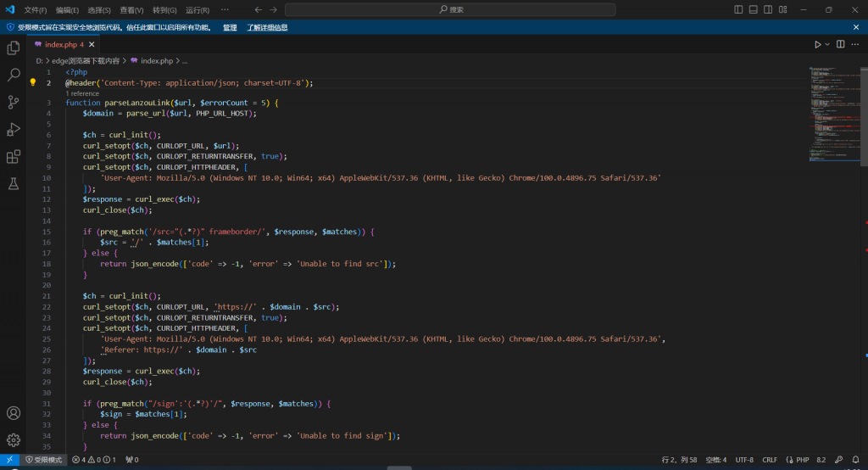Expand the menu bar overflow ellipsis
Screen dimensions: 868x470
[225, 9]
